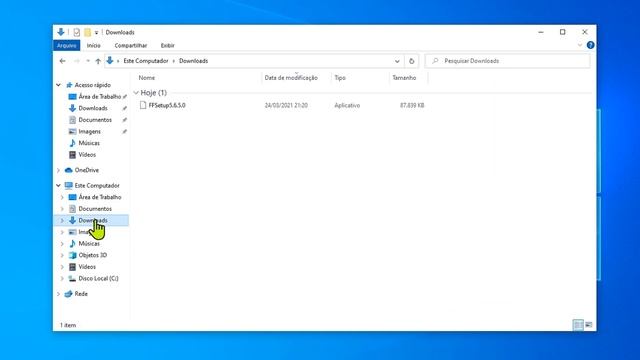This screenshot has width=640, height=360.
Task: Click the Aplicativo type cell
Action: click(x=347, y=105)
